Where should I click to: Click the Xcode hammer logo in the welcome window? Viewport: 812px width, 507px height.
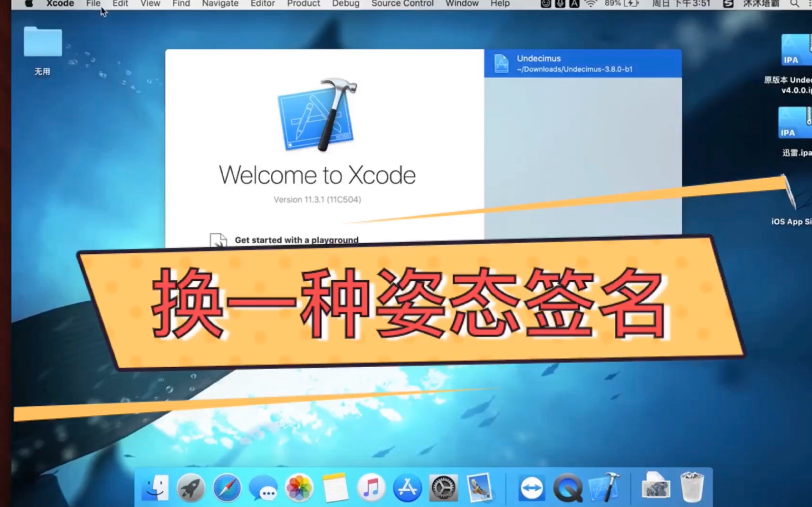coord(317,114)
